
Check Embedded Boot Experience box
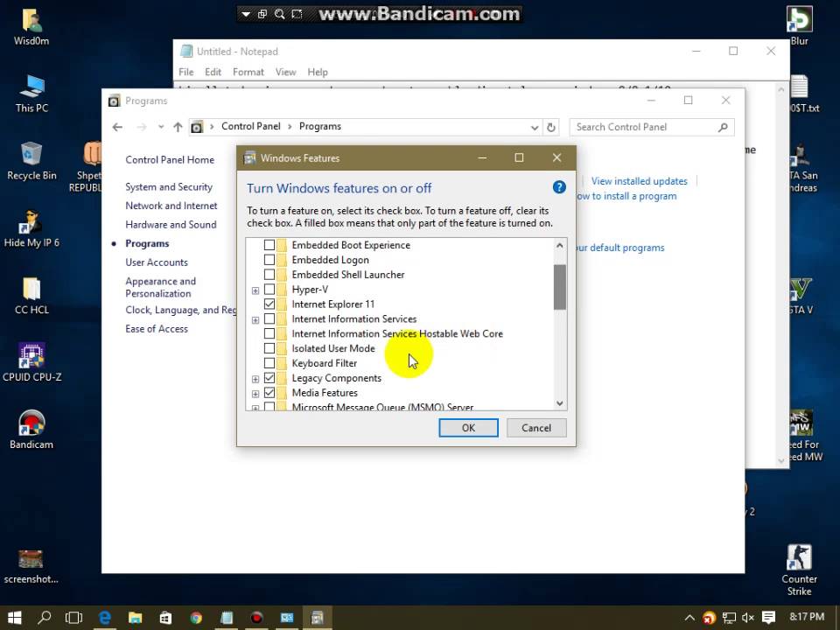pyautogui.click(x=269, y=245)
